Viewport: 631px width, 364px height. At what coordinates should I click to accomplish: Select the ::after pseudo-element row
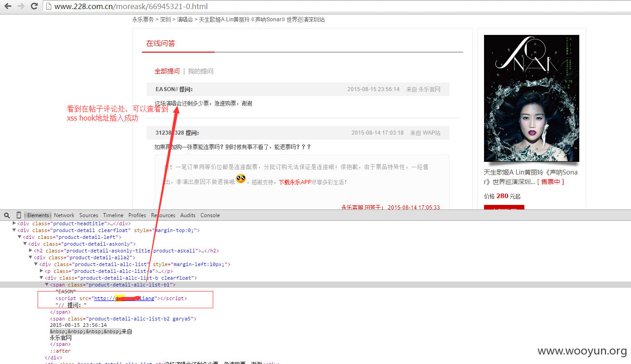point(60,351)
